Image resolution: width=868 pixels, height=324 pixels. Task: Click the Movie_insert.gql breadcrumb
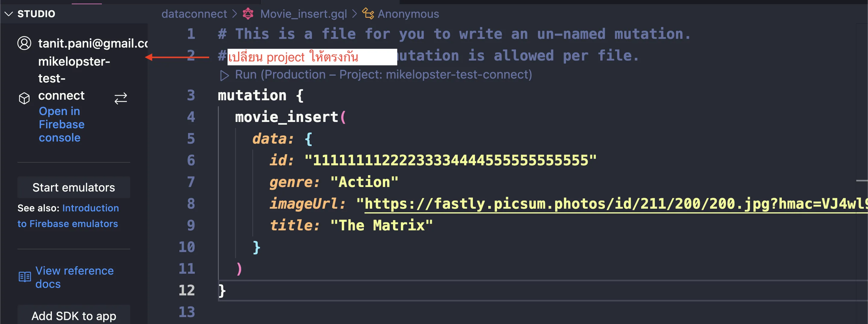(303, 14)
